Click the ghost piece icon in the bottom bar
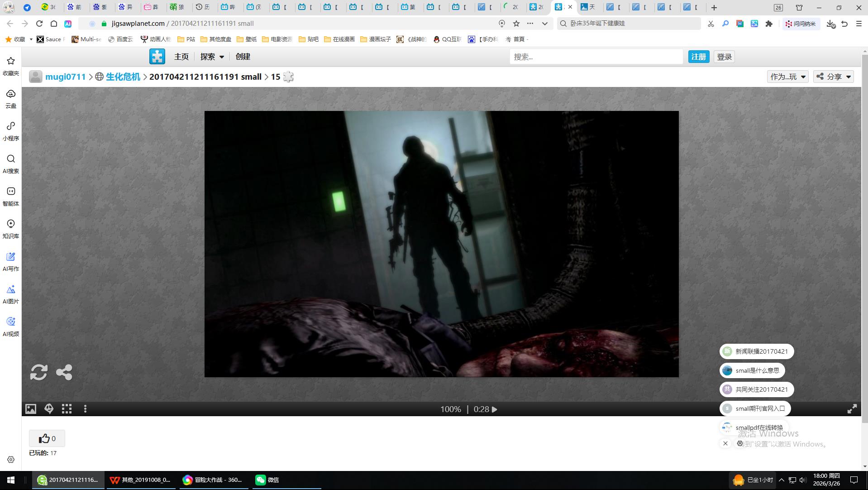 49,409
